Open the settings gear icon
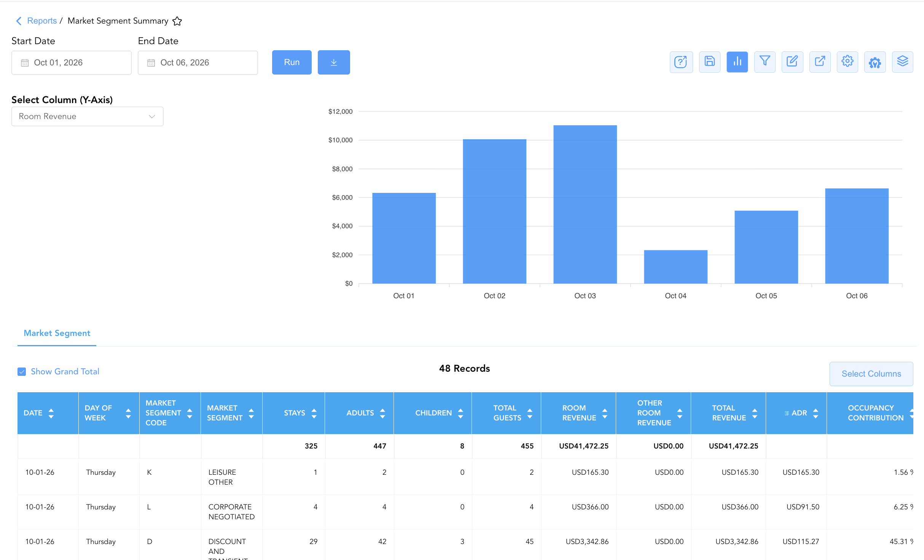924x560 pixels. pyautogui.click(x=848, y=62)
